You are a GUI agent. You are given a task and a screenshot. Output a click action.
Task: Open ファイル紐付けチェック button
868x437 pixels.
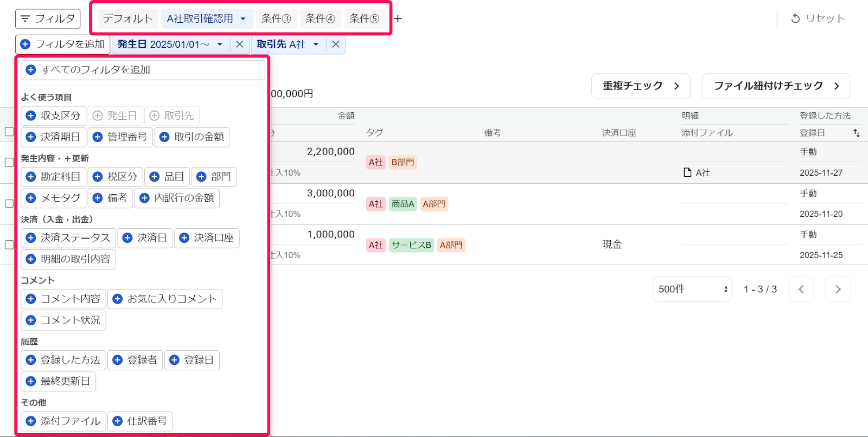776,86
